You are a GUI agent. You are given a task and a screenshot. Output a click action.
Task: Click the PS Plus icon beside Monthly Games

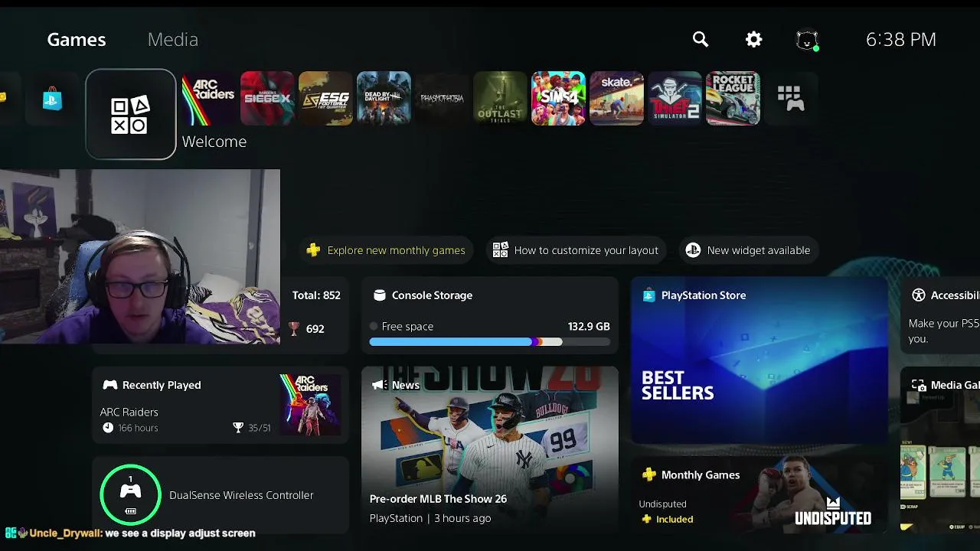pos(649,474)
